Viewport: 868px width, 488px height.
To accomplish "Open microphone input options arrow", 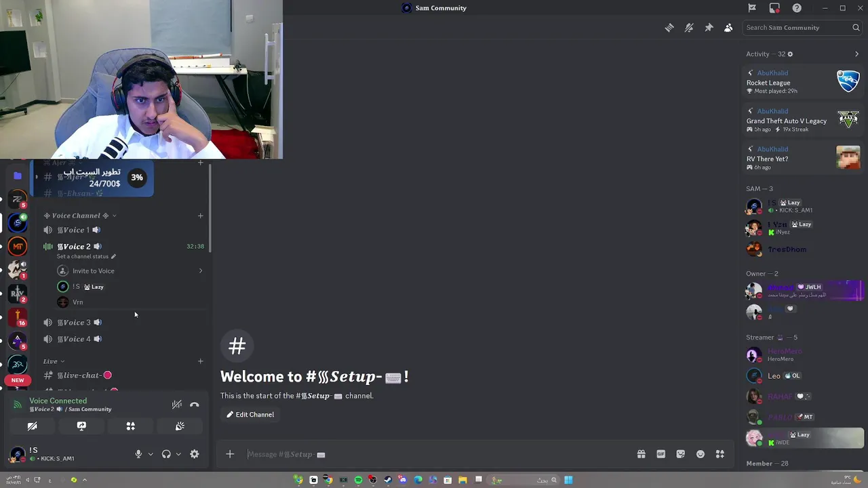I will (x=151, y=454).
